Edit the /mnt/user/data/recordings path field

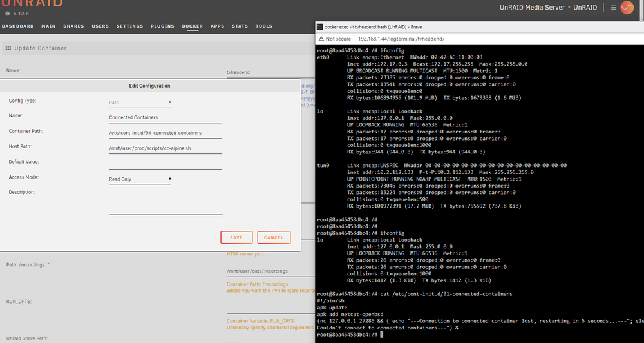[270, 271]
